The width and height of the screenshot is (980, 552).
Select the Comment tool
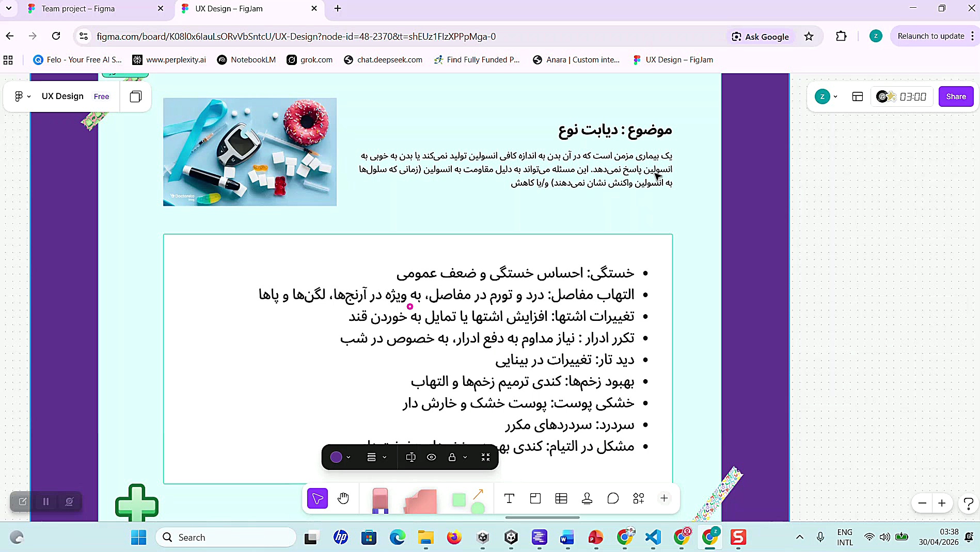[613, 498]
